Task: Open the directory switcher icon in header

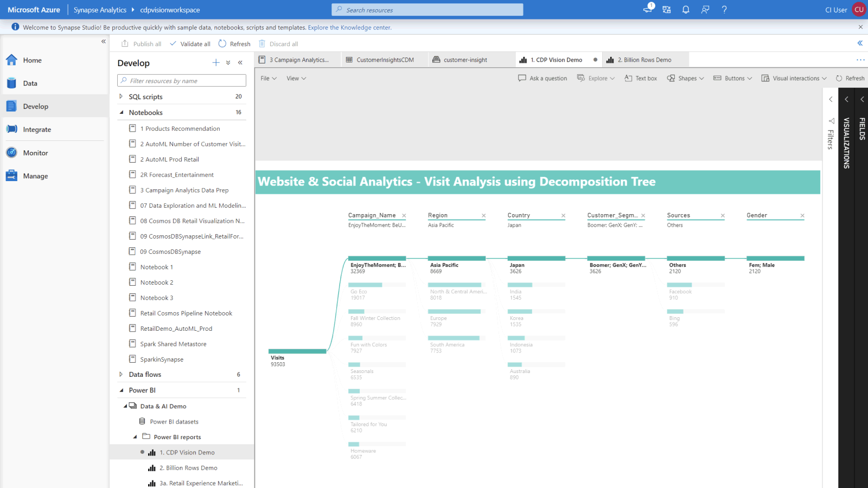Action: 667,10
